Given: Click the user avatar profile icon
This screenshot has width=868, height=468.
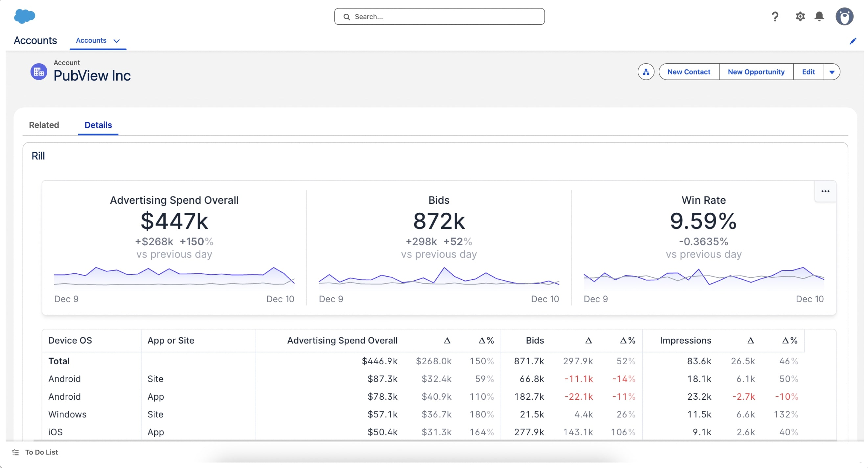Looking at the screenshot, I should [x=844, y=16].
